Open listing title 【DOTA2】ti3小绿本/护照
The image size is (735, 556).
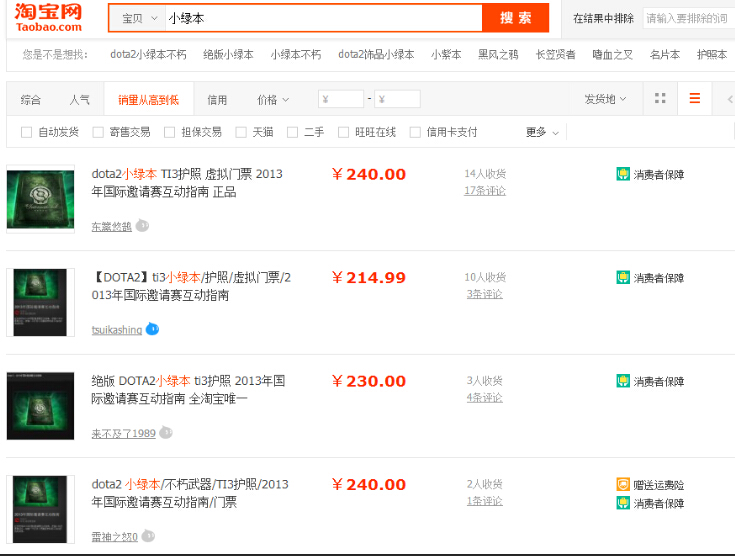tap(191, 286)
